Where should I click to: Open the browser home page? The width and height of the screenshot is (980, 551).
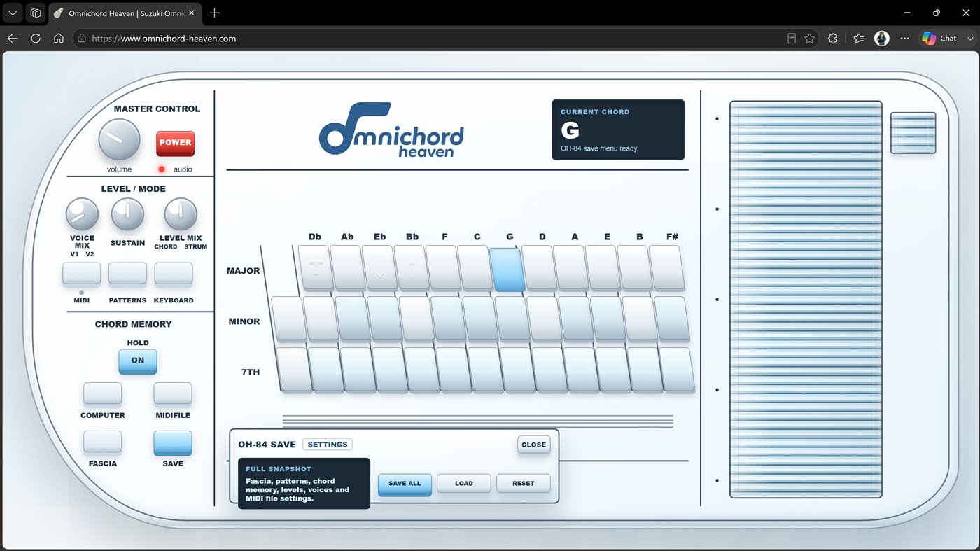click(59, 39)
